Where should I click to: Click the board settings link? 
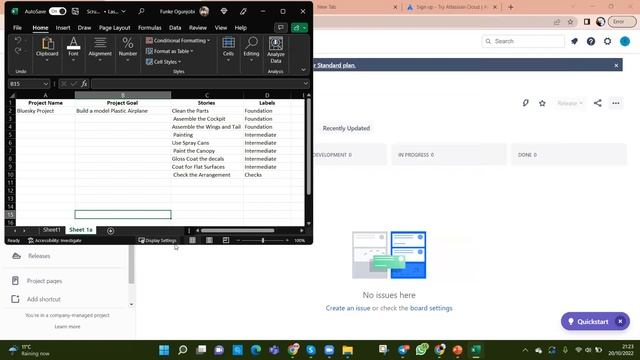pyautogui.click(x=431, y=308)
